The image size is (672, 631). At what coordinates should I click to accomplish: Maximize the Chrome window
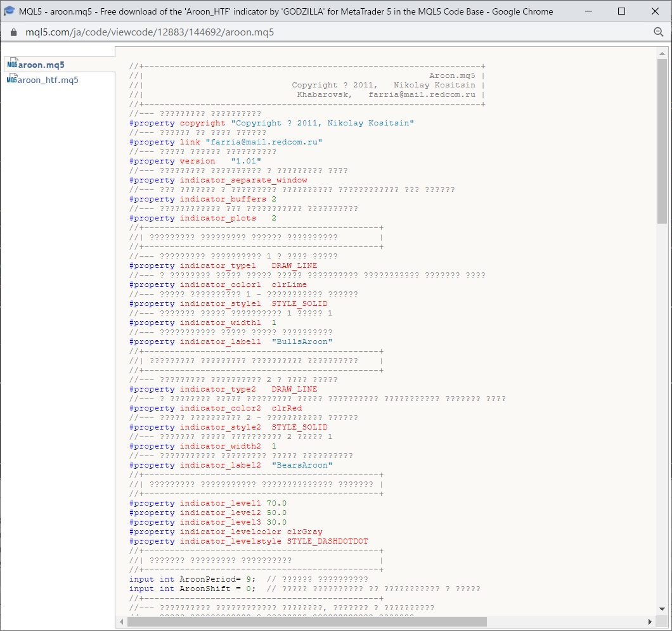click(x=621, y=11)
